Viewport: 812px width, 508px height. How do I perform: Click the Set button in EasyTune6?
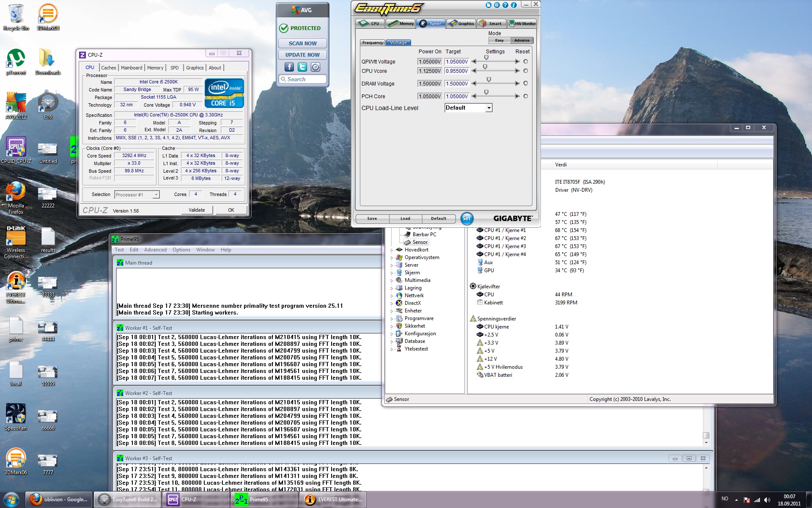pos(466,218)
